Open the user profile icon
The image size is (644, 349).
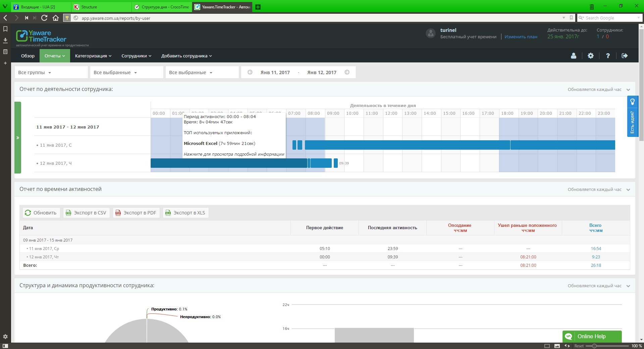coord(574,56)
